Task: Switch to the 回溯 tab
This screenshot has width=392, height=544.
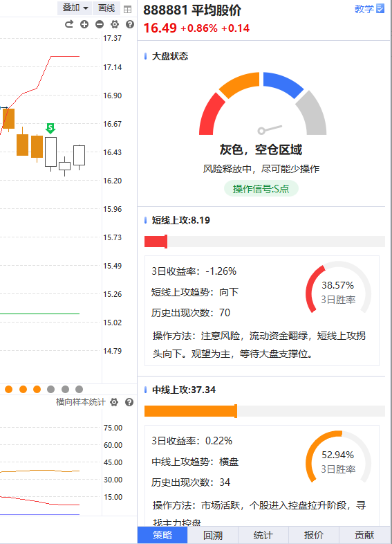Action: (213, 535)
